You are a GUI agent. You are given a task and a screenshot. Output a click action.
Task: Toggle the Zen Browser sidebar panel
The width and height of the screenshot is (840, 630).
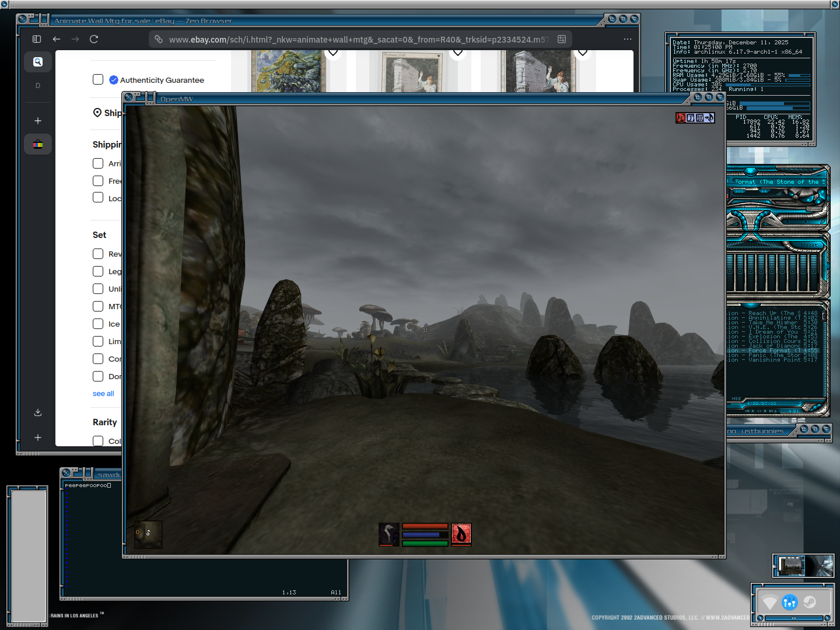(37, 39)
